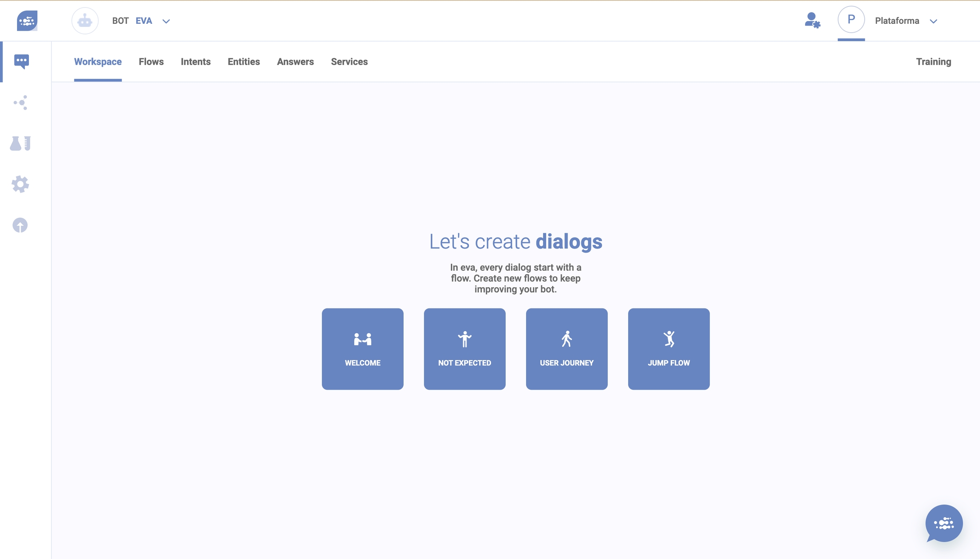Expand the BOT EVA selector dropdown

pyautogui.click(x=166, y=21)
